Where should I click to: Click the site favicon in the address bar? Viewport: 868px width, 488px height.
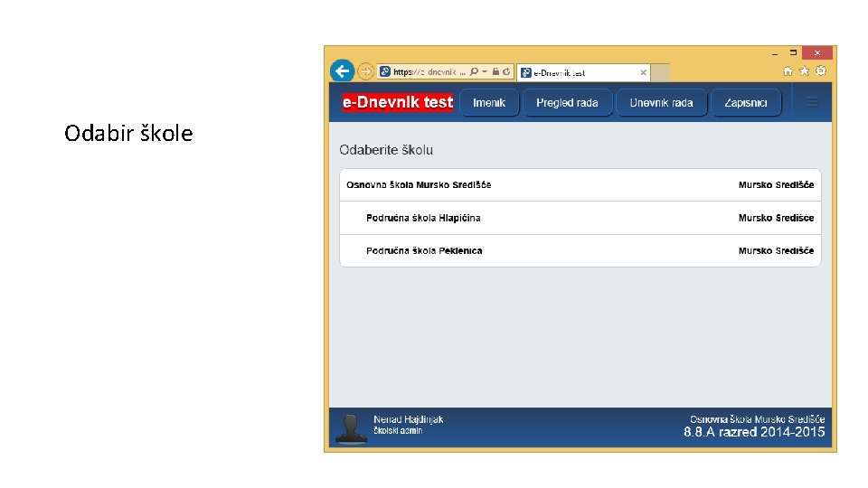point(385,72)
